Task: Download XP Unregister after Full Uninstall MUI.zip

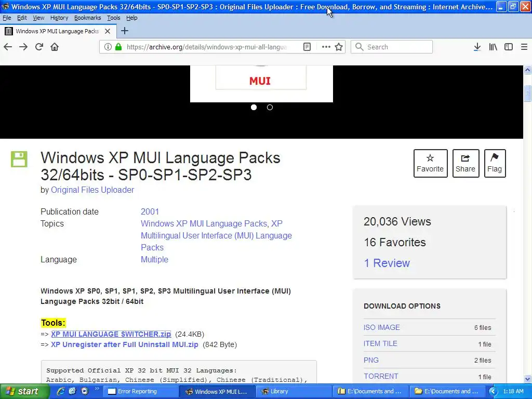Action: tap(125, 345)
